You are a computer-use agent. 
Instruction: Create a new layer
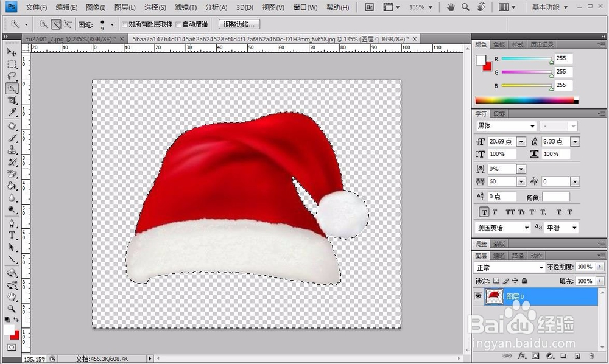(577, 355)
